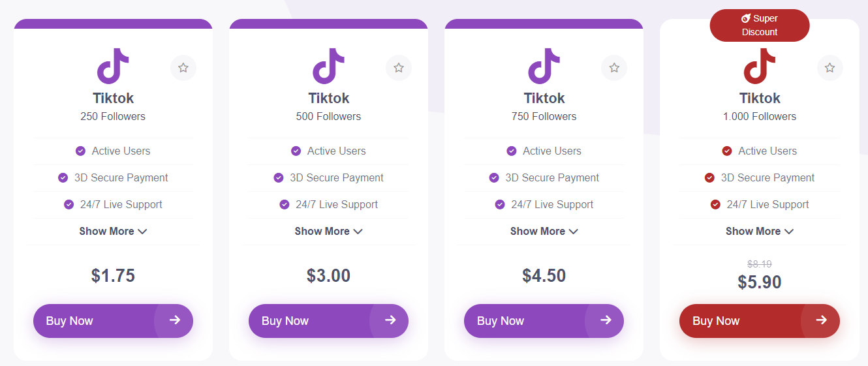
Task: Favorite the 500 Followers package star
Action: pyautogui.click(x=399, y=68)
